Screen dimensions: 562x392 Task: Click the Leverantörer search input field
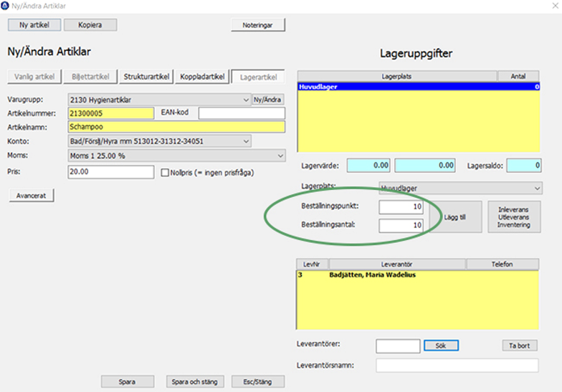point(399,346)
